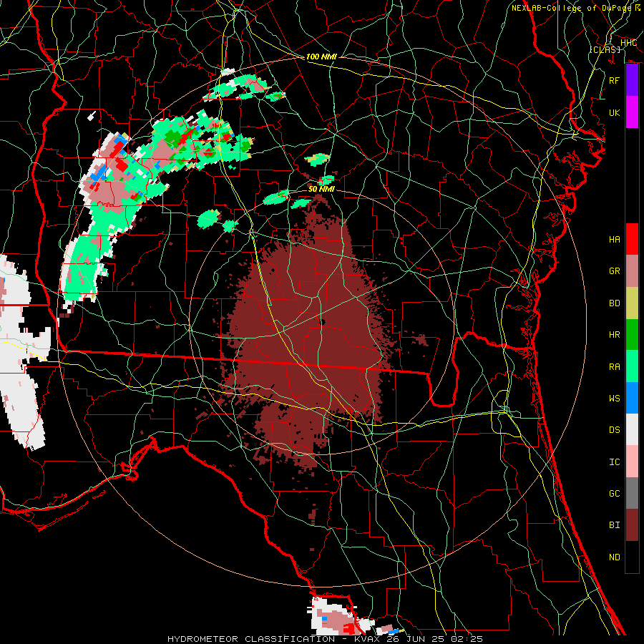Click the "HR" legend label
The image size is (644, 644).
pos(614,334)
